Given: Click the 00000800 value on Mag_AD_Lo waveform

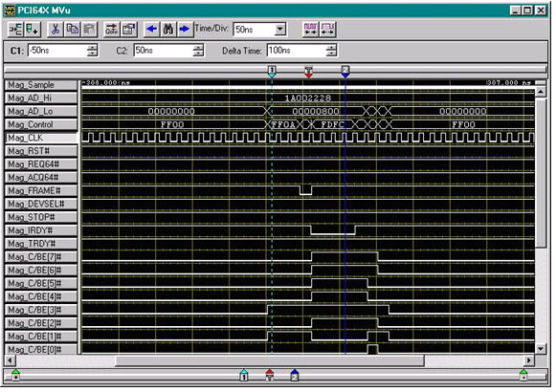Looking at the screenshot, I should [316, 112].
